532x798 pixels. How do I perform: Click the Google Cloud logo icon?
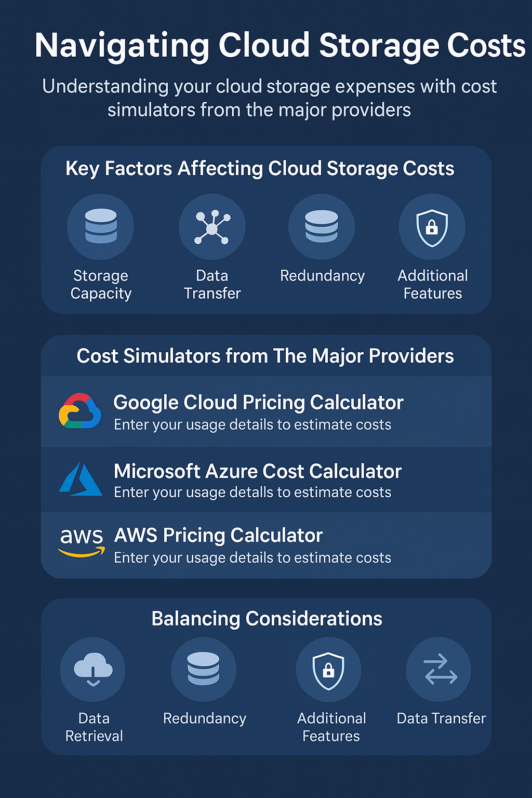(79, 411)
